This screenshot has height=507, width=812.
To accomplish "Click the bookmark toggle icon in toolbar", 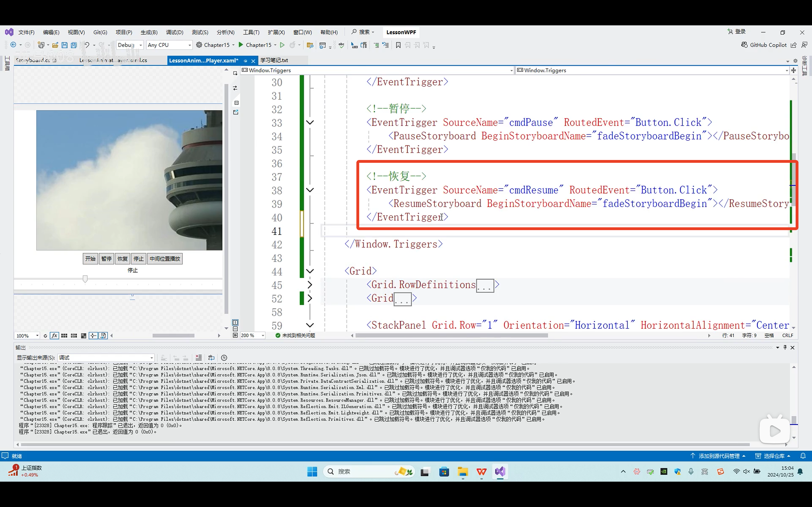I will 398,45.
